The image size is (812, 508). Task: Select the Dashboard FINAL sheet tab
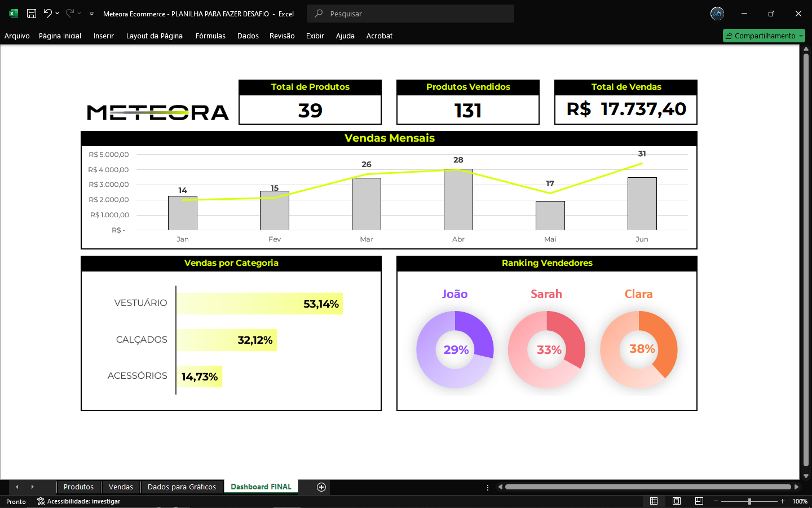click(x=261, y=487)
